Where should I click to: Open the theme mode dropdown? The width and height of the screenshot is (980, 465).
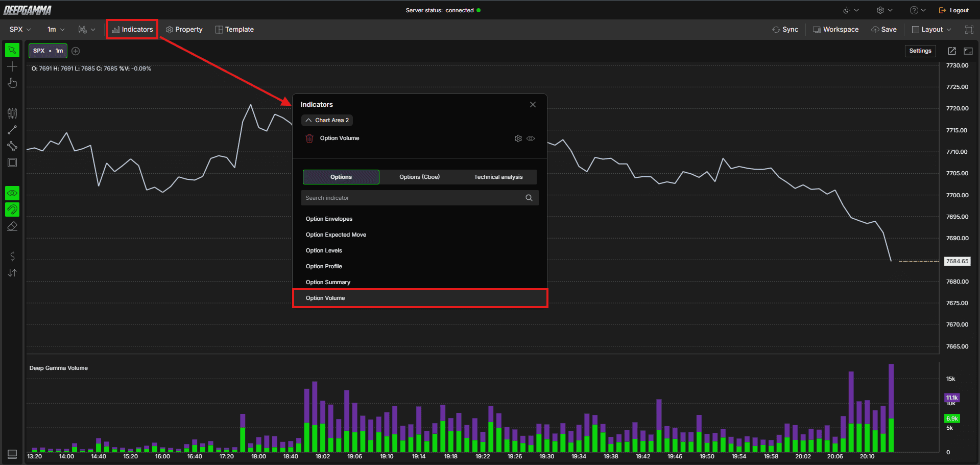850,10
